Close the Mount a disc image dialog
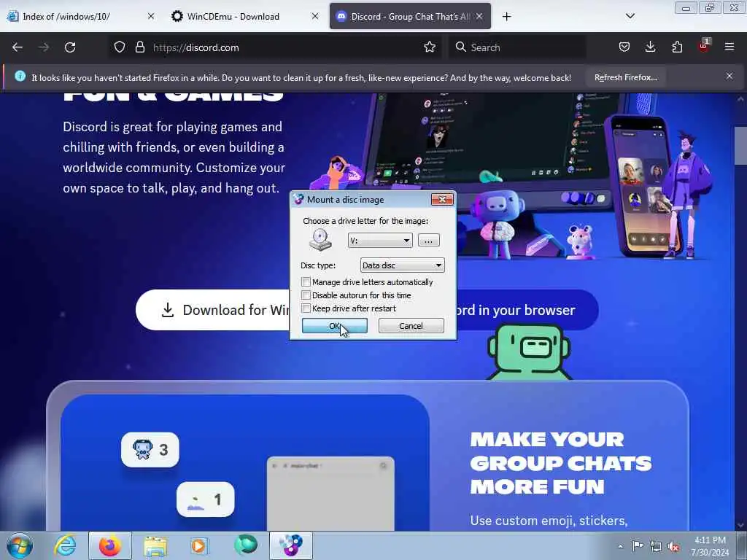Image resolution: width=747 pixels, height=560 pixels. (442, 200)
